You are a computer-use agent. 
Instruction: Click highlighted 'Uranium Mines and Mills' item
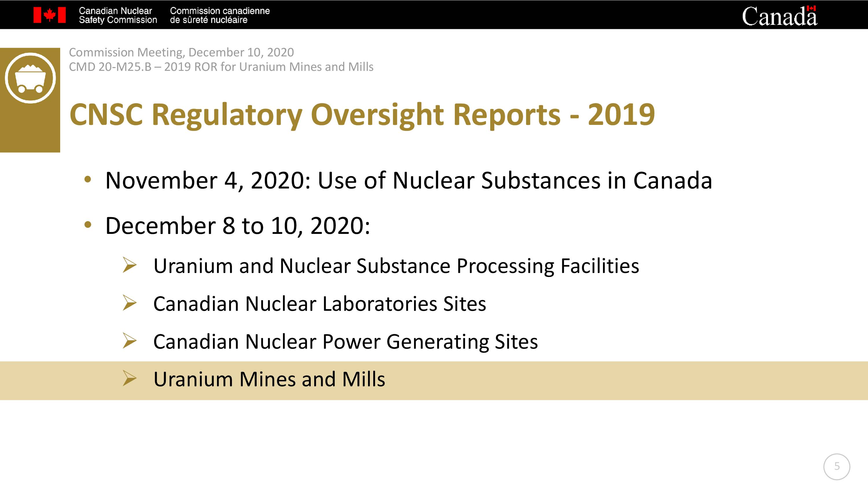click(269, 380)
